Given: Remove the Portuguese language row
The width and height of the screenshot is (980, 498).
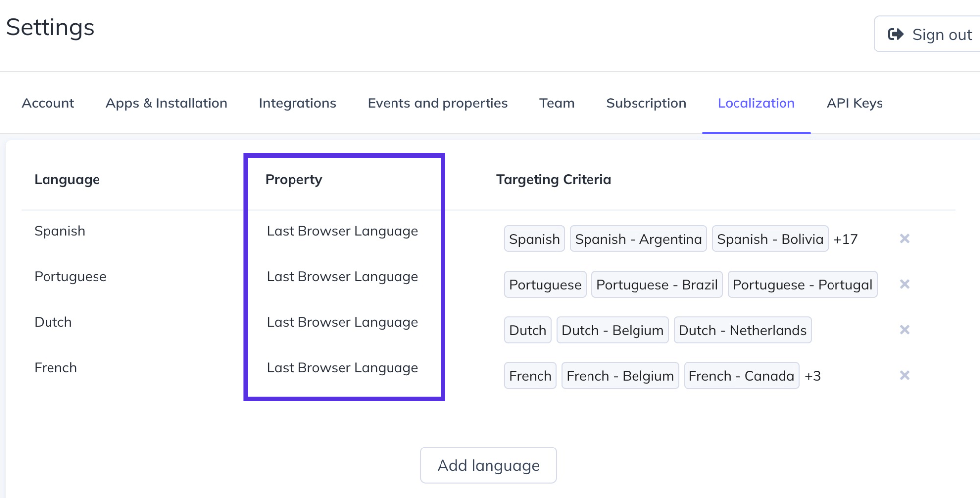Looking at the screenshot, I should pos(905,284).
